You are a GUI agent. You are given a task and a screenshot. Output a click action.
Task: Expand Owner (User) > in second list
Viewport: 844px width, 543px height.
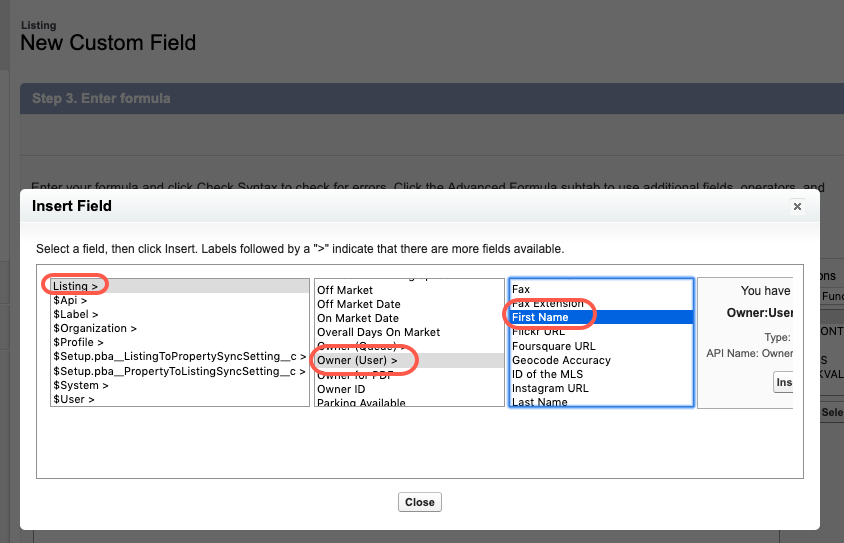click(x=409, y=361)
